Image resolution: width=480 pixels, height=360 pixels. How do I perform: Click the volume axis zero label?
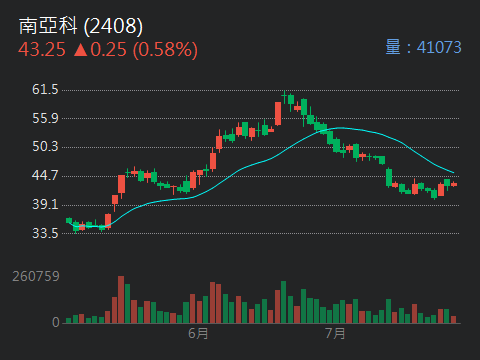pyautogui.click(x=56, y=322)
